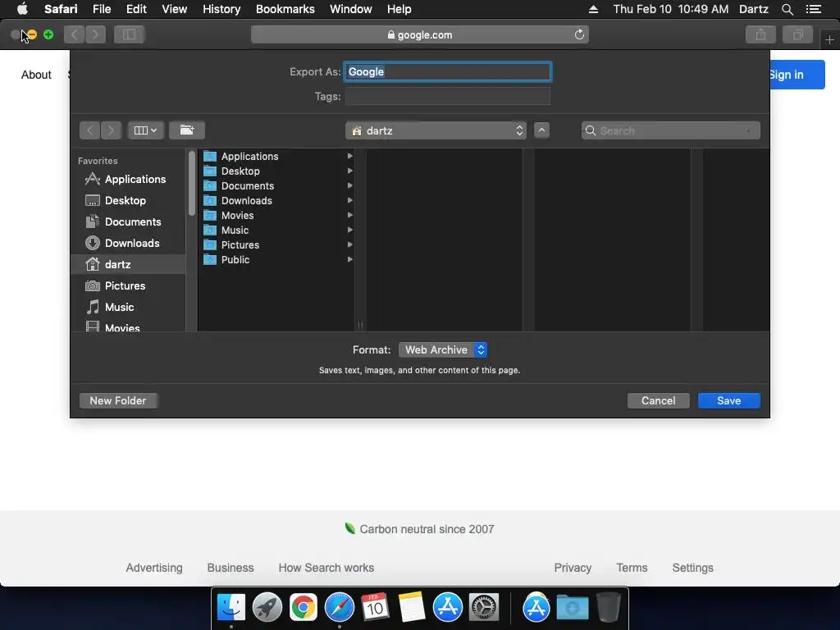The width and height of the screenshot is (840, 630).
Task: Click the dialog Search field
Action: 670,130
